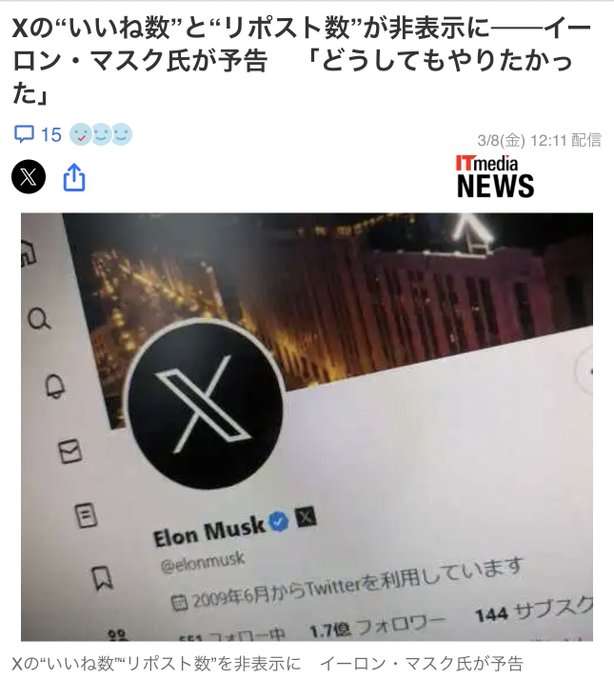Click the lists document icon in photo
The width and height of the screenshot is (614, 680).
click(86, 515)
